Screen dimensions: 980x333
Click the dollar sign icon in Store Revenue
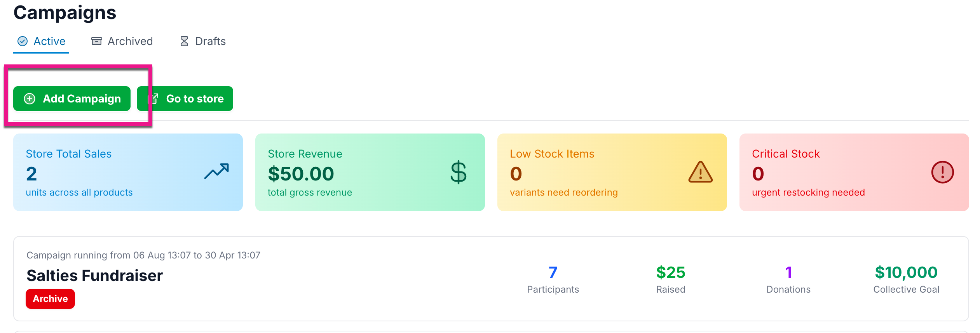pyautogui.click(x=459, y=172)
